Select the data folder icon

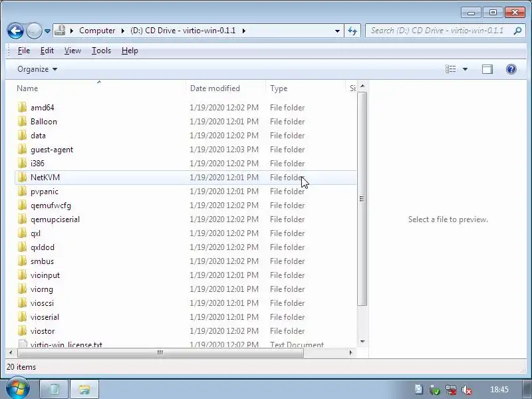(22, 136)
